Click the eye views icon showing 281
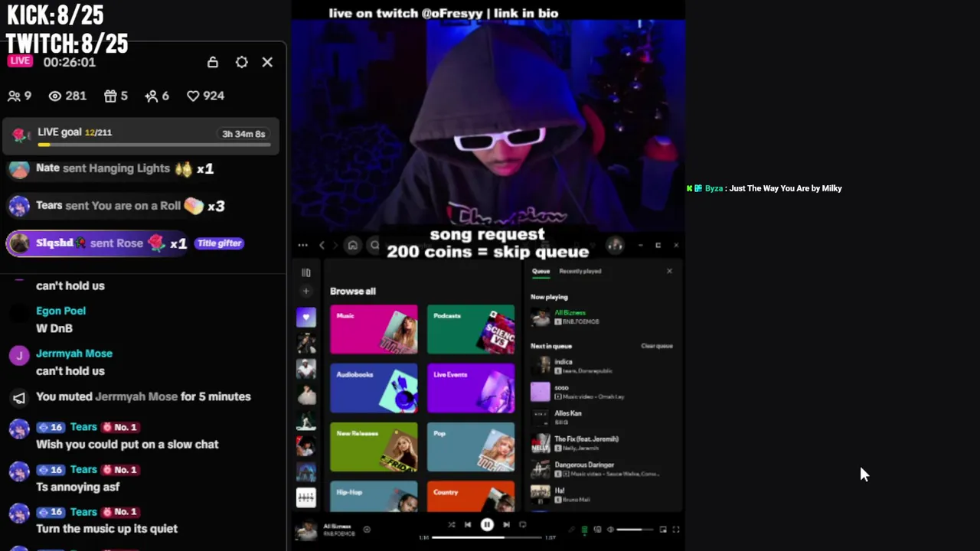The width and height of the screenshot is (980, 551). point(55,96)
